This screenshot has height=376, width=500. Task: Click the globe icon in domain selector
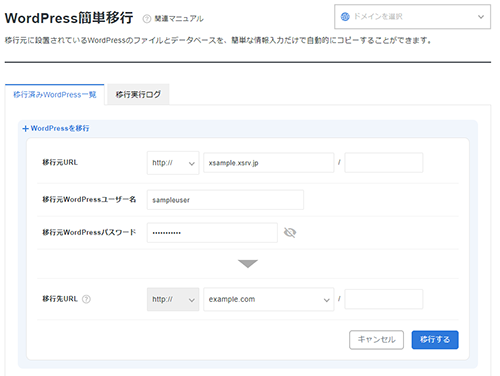345,16
